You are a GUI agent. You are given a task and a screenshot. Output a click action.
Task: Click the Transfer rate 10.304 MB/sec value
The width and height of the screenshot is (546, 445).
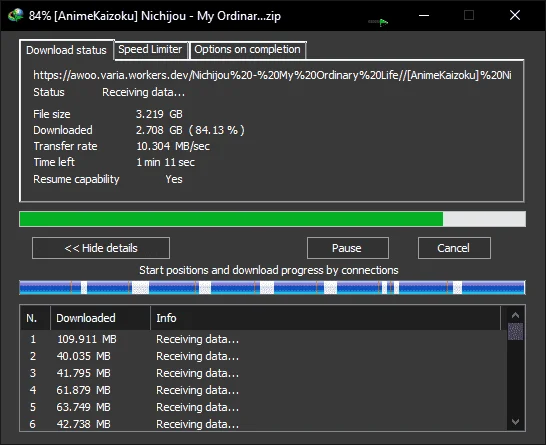(173, 146)
